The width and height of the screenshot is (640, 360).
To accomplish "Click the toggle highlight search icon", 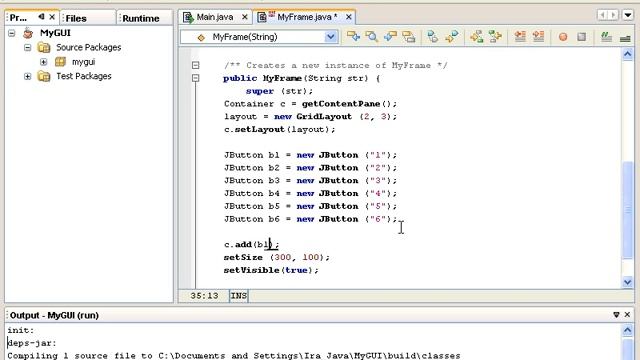I will pyautogui.click(x=409, y=37).
